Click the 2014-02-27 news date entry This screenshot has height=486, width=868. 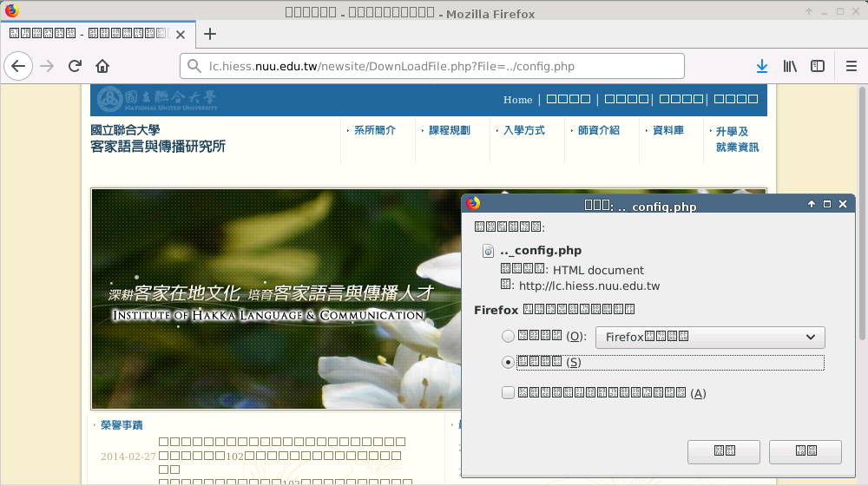(128, 456)
